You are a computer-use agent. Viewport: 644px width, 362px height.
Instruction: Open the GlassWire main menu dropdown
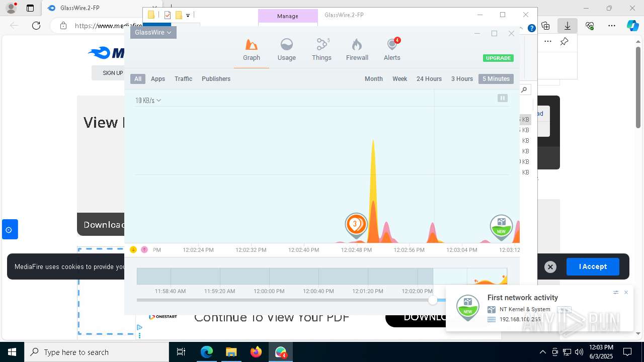153,32
